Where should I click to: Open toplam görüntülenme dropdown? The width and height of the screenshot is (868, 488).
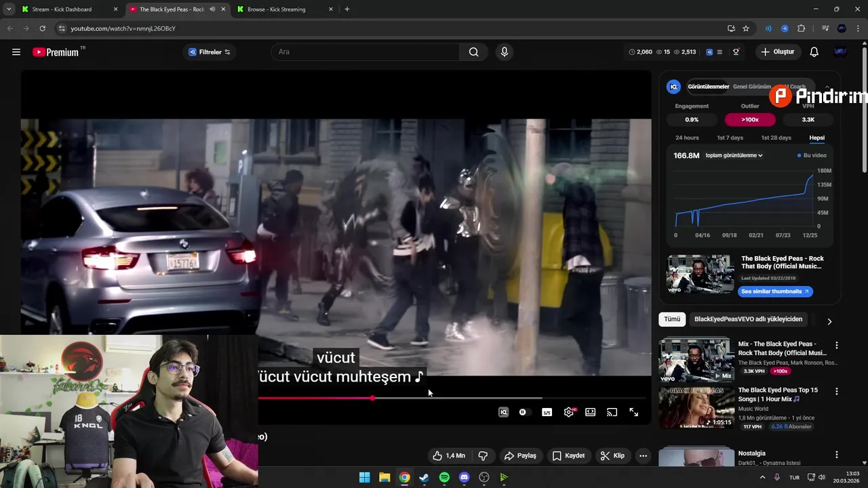tap(734, 155)
